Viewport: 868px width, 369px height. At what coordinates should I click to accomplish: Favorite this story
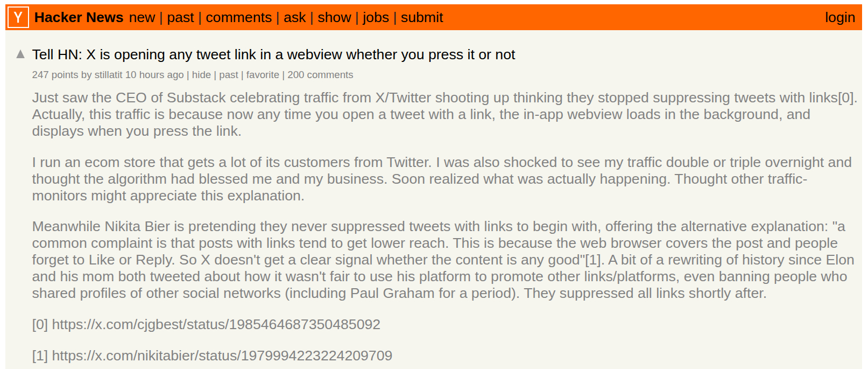pos(263,75)
